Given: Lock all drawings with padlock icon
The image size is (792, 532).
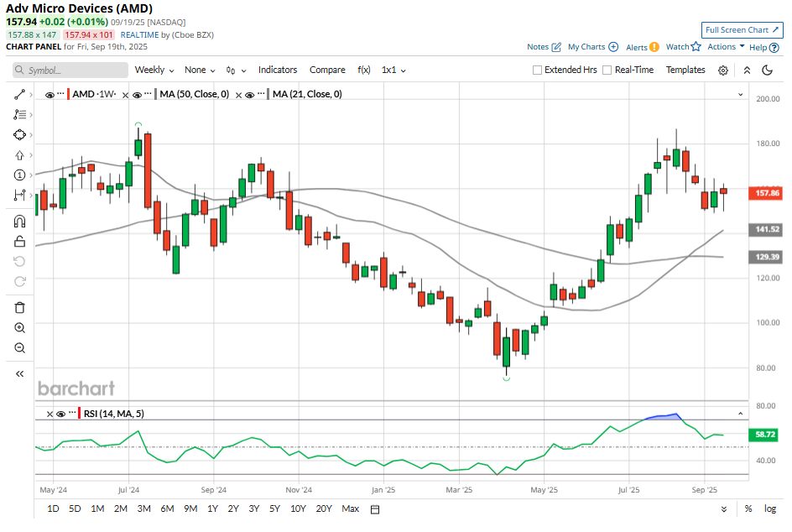Looking at the screenshot, I should coord(19,242).
